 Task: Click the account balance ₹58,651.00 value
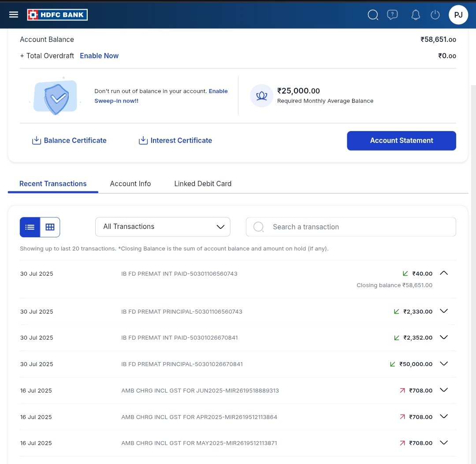(x=438, y=40)
